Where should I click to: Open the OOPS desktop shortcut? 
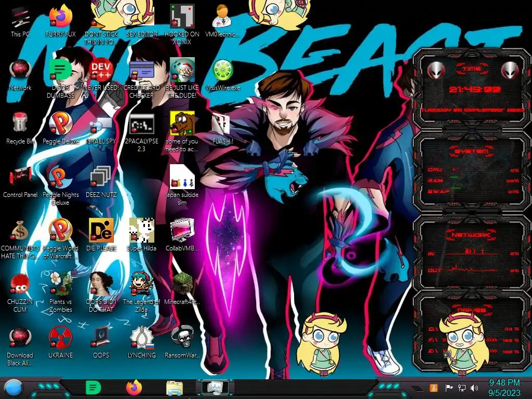[x=101, y=343]
